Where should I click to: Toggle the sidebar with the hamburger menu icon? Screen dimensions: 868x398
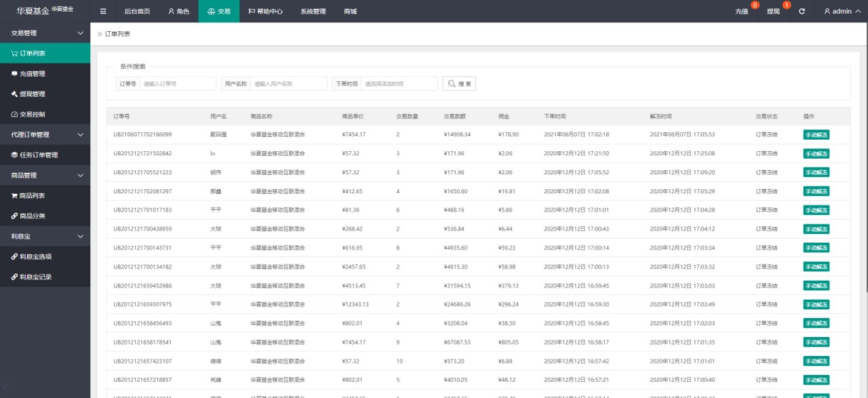[103, 12]
